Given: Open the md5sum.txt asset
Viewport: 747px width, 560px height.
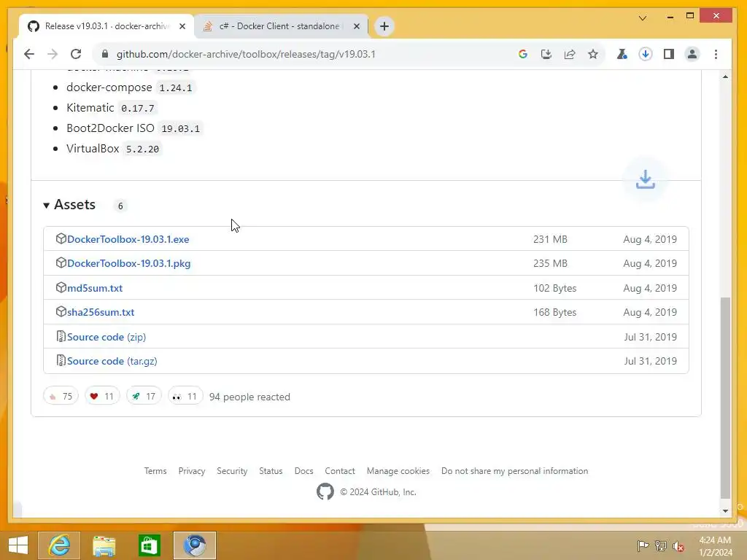Looking at the screenshot, I should coord(95,288).
